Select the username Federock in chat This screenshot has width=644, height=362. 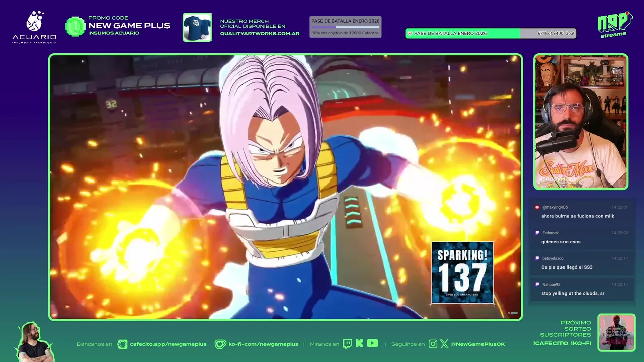(550, 233)
